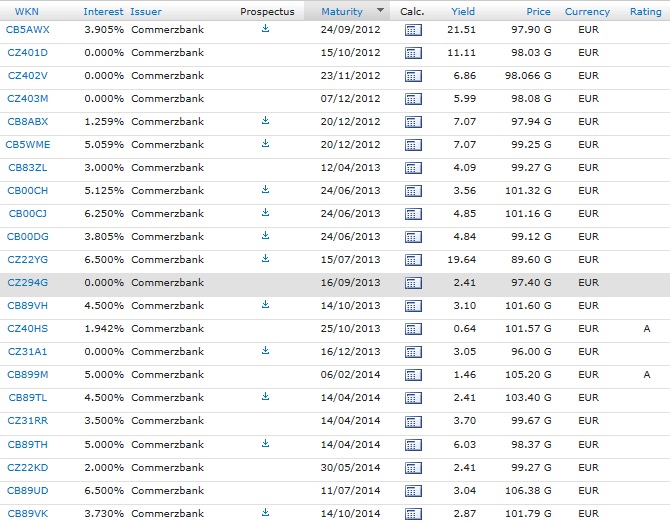Select the 6.250% interest value
Screen dimensions: 670x522
(x=104, y=214)
